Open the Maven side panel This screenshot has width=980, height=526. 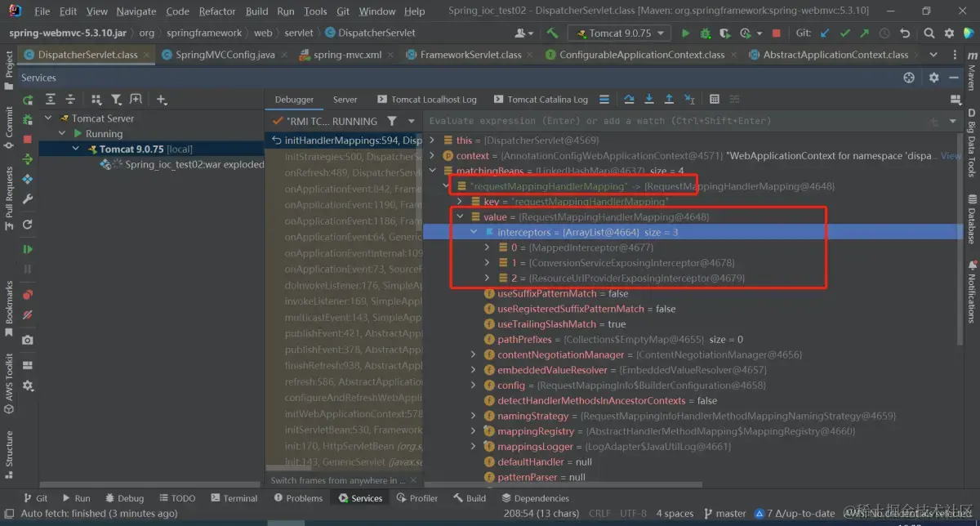tap(971, 72)
